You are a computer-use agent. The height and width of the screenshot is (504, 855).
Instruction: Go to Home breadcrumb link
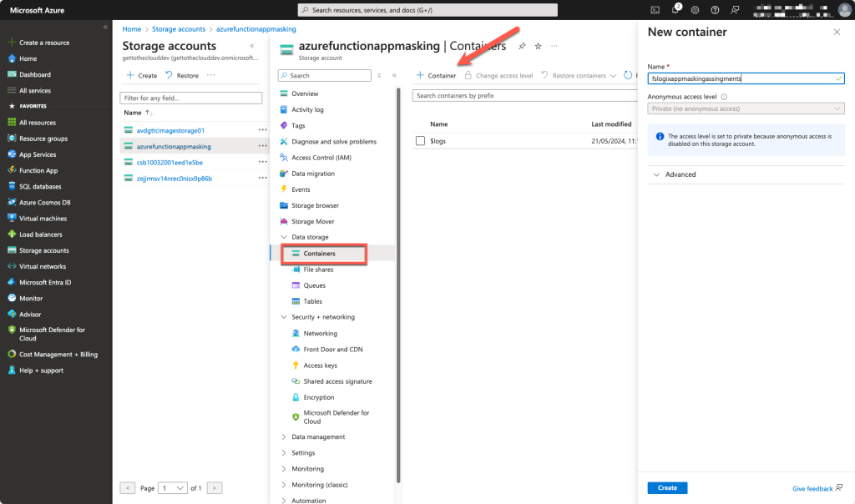point(131,29)
